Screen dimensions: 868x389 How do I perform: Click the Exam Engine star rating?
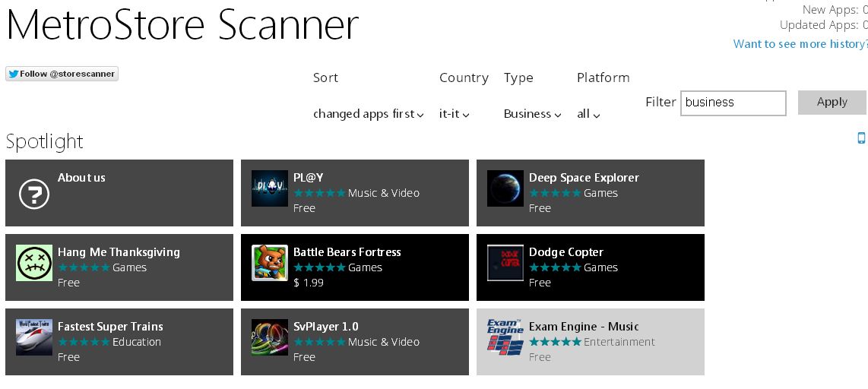556,342
